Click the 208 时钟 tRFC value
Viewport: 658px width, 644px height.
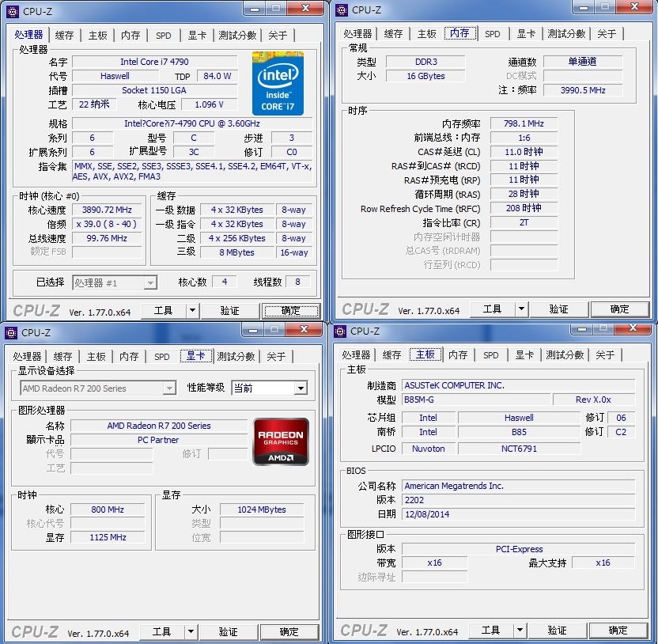pos(524,208)
